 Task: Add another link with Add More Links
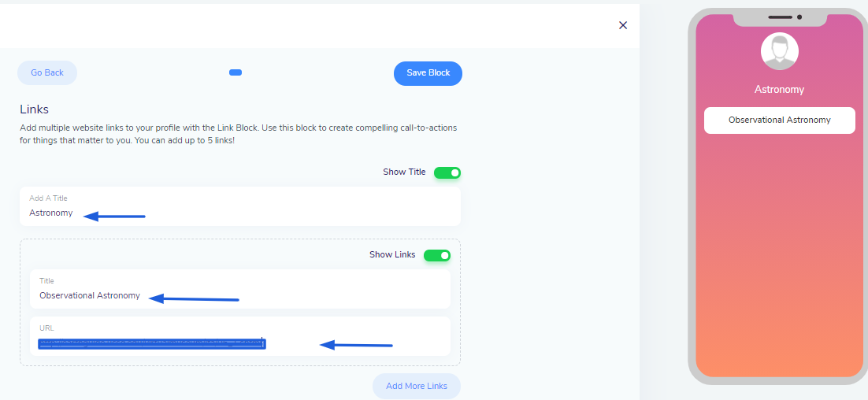pos(416,386)
